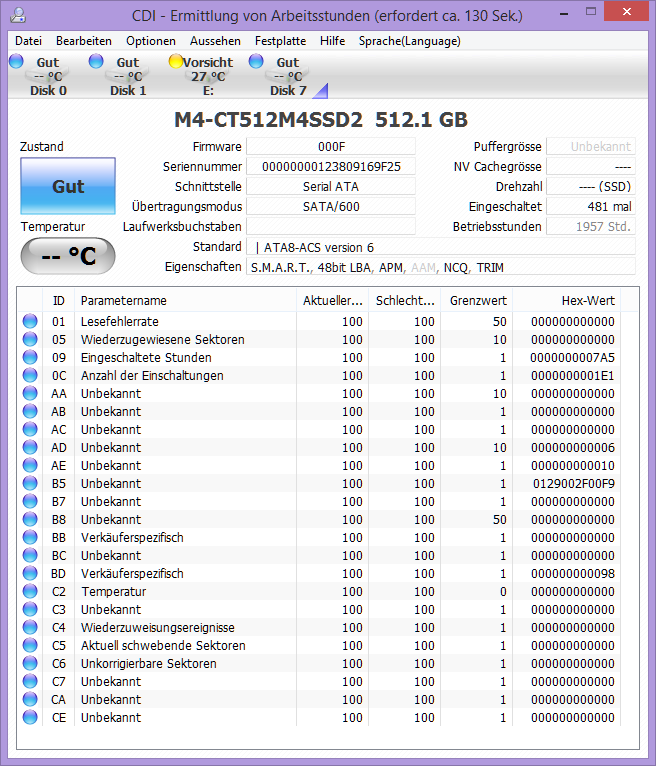Screen dimensions: 656x766
Task: Select yellow Vorsicht drive E: orb
Action: click(176, 61)
